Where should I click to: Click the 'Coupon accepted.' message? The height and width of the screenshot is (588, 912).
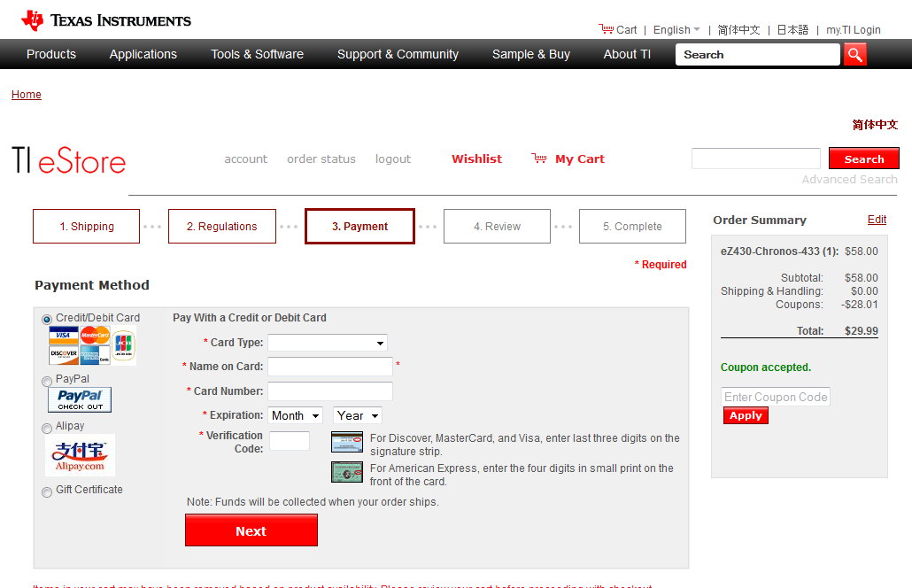point(765,367)
